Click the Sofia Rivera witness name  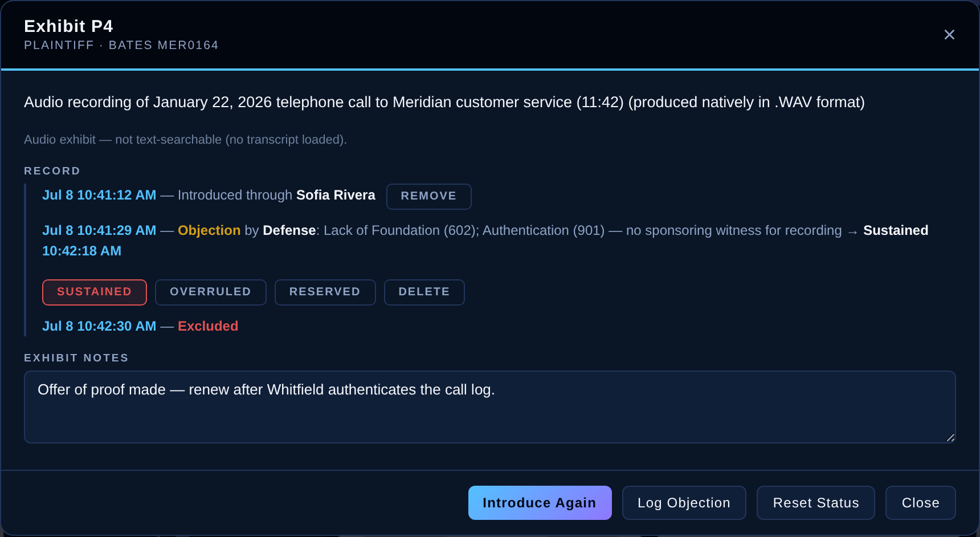click(x=336, y=195)
